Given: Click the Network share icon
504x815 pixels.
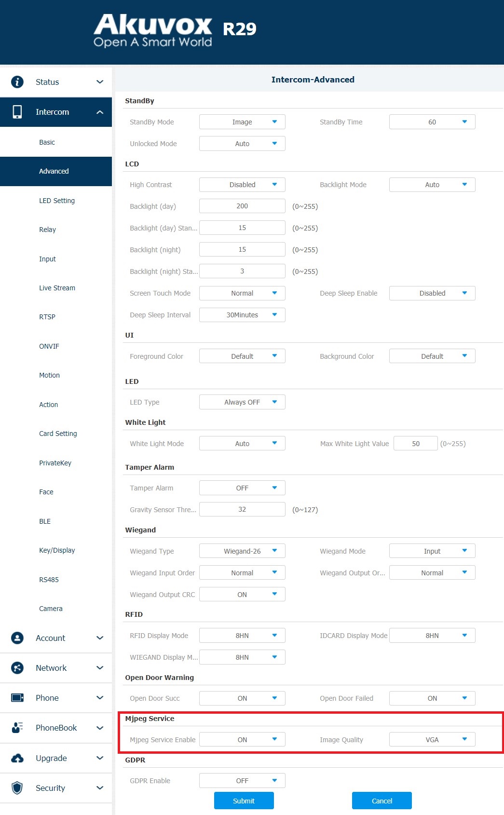Looking at the screenshot, I should click(17, 668).
